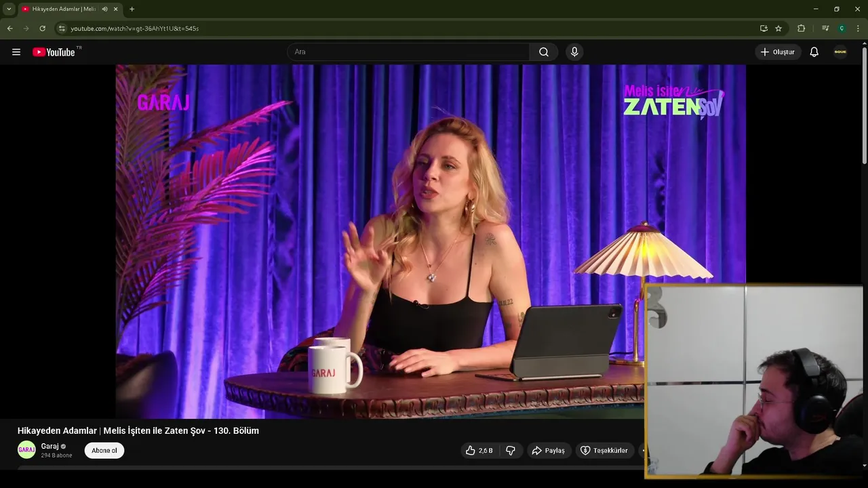Close the Hikayeden Adamlar tab
Screen dimensions: 868x488
click(x=115, y=9)
